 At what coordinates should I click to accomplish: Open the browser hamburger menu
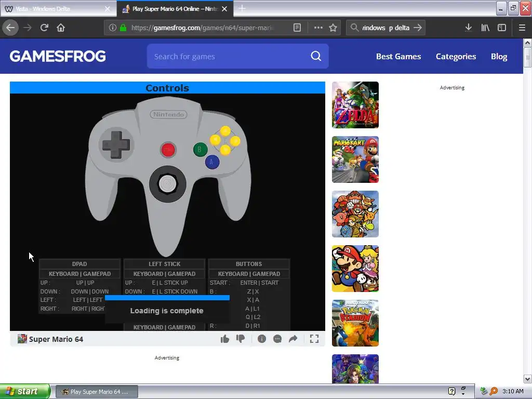point(522,28)
